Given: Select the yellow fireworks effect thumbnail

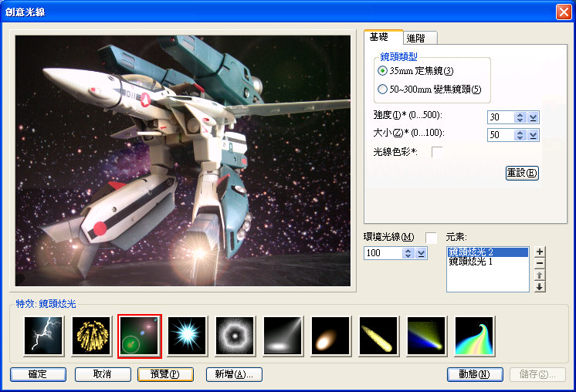Looking at the screenshot, I should [x=91, y=336].
